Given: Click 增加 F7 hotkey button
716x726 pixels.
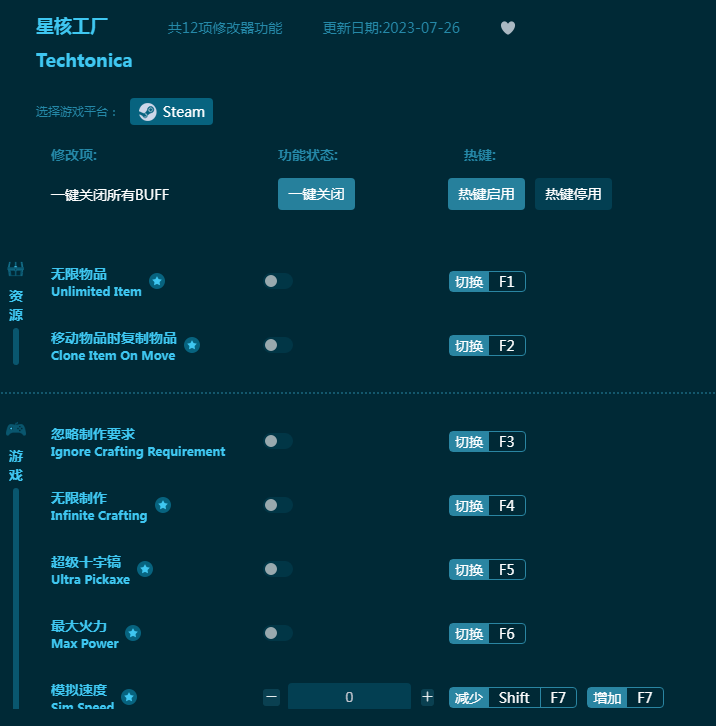Looking at the screenshot, I should tap(625, 697).
